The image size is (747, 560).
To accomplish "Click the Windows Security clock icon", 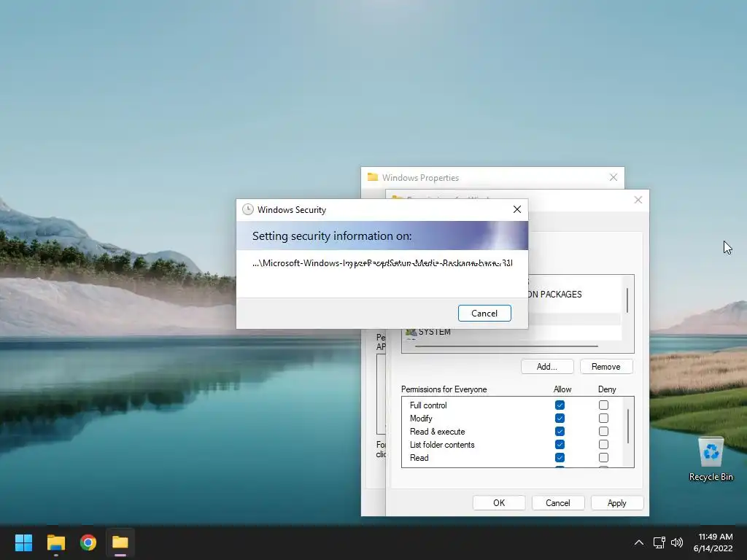I will pyautogui.click(x=248, y=209).
